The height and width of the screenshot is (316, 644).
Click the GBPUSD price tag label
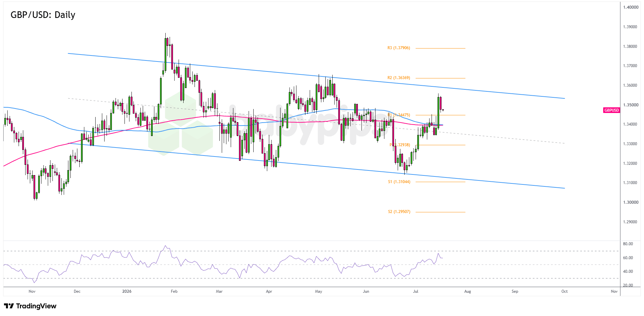point(611,110)
